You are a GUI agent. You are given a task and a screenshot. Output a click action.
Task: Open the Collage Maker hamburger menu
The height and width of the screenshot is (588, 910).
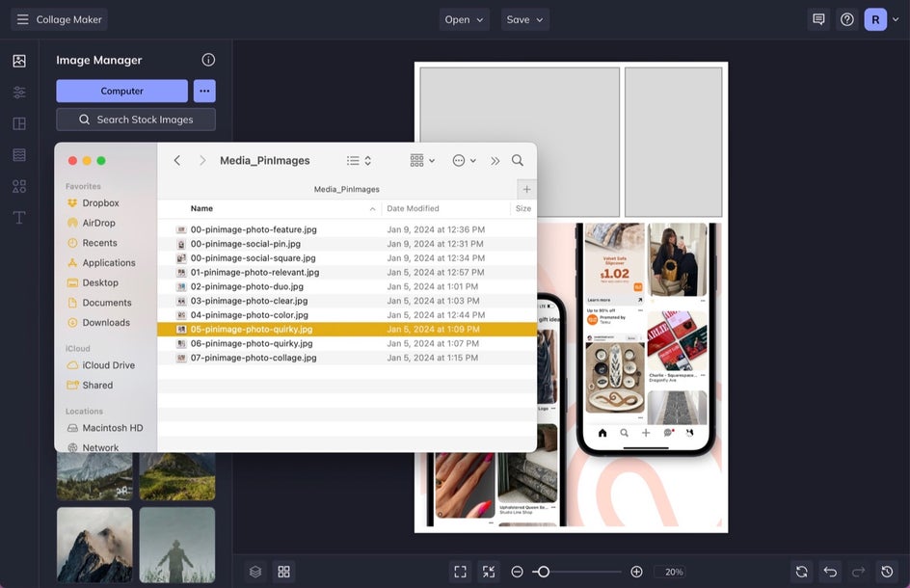pos(22,19)
